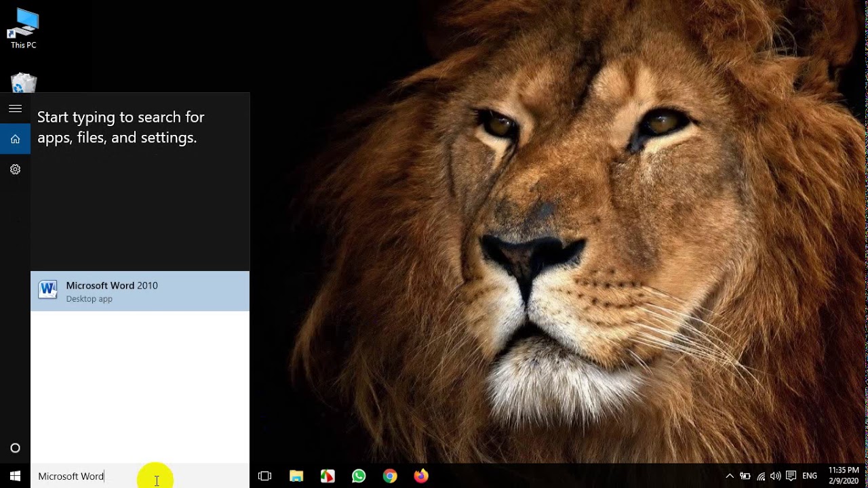Open the Action Center notifications icon
This screenshot has width=868, height=488.
(x=791, y=476)
